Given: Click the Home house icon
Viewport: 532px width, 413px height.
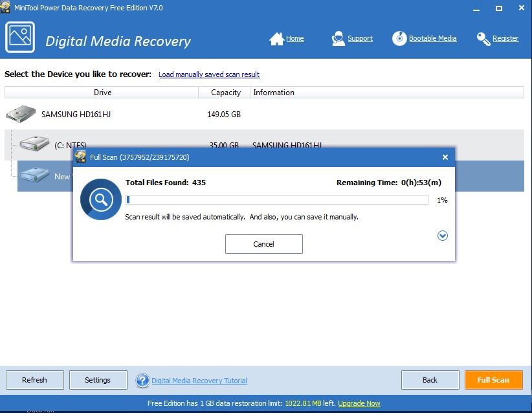Looking at the screenshot, I should pos(276,39).
